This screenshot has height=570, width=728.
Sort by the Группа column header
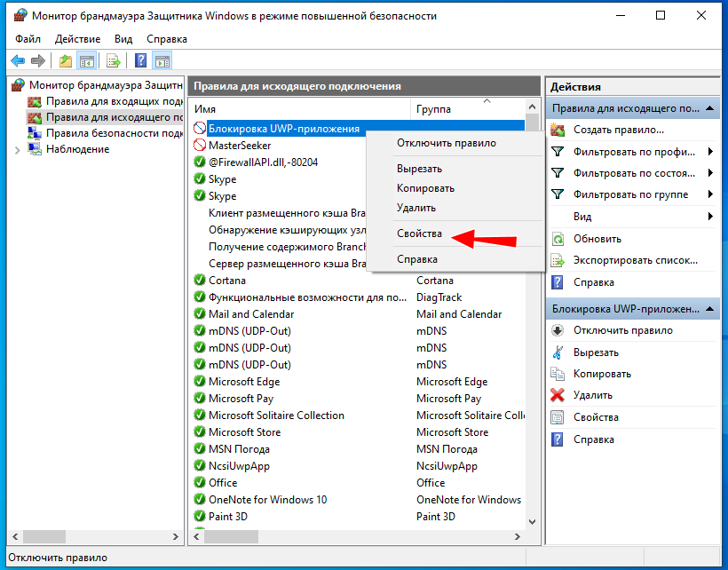coord(468,109)
